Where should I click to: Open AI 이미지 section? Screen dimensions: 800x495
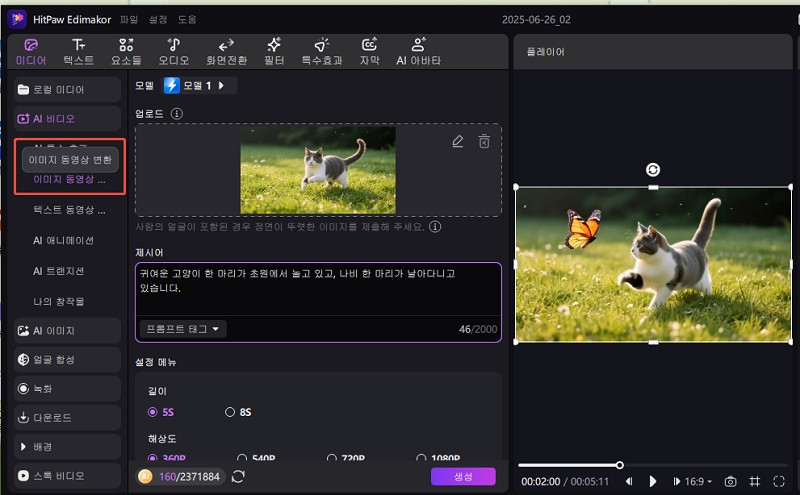[x=67, y=331]
